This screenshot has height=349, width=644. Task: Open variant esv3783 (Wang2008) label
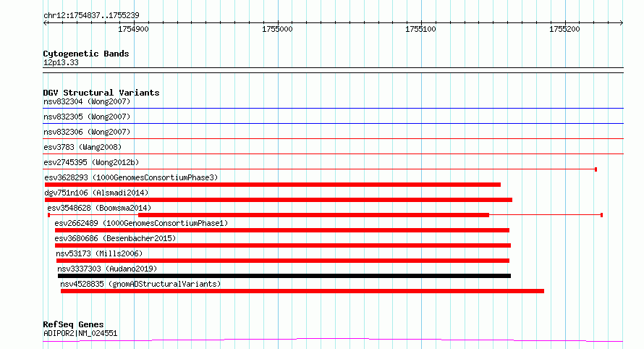(x=82, y=147)
